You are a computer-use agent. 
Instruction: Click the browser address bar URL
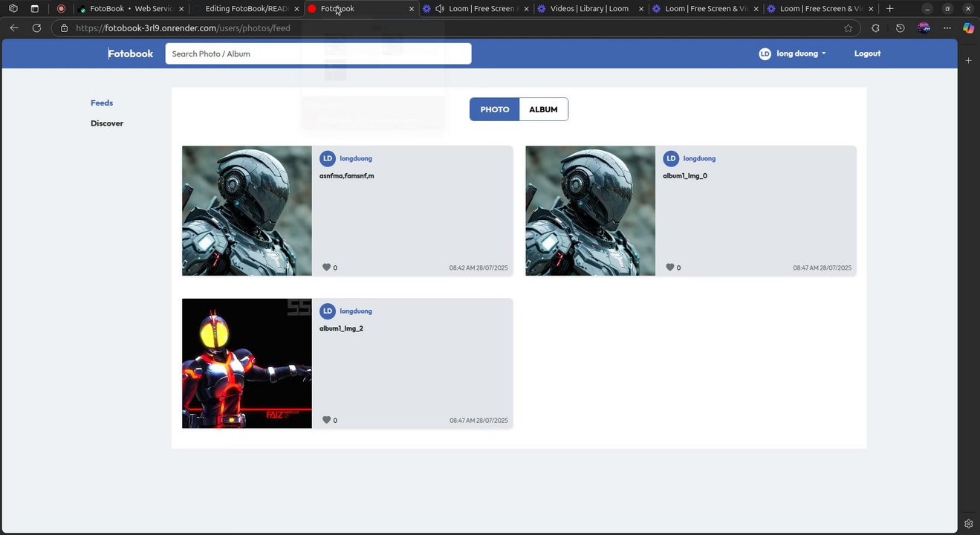pos(183,28)
